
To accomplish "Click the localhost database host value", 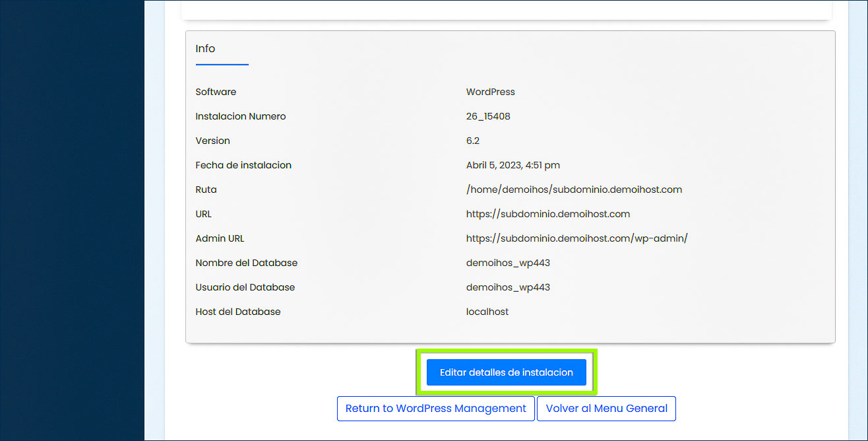I will coord(487,311).
